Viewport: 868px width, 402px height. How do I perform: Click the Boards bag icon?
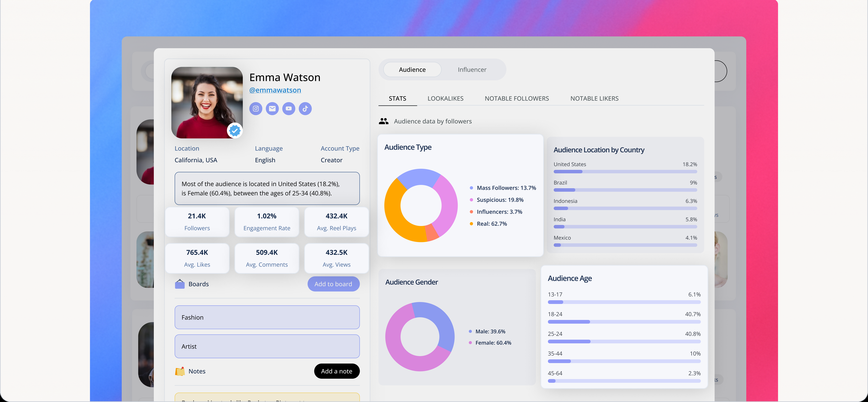click(180, 284)
